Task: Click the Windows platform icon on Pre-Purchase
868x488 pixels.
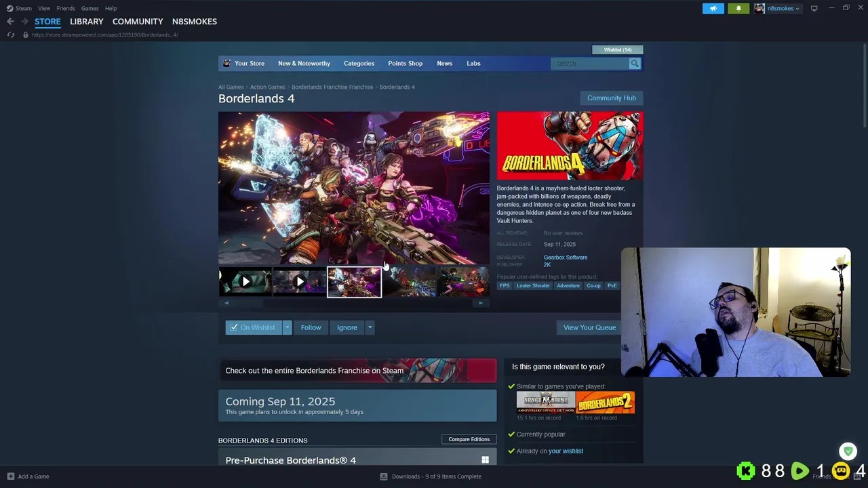Action: (x=485, y=460)
